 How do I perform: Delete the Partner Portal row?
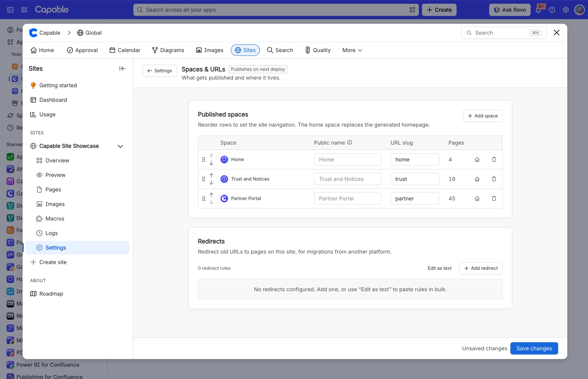(x=494, y=199)
